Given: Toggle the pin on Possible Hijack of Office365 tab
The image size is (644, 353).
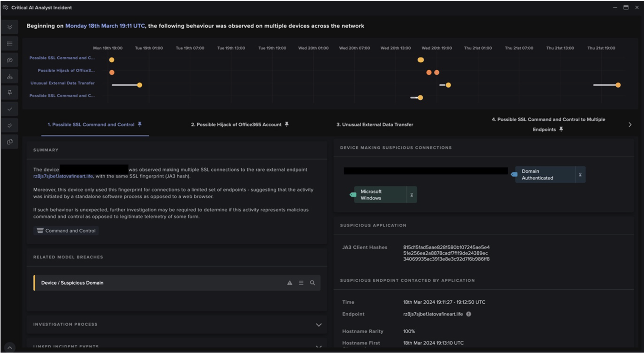Looking at the screenshot, I should [x=286, y=124].
